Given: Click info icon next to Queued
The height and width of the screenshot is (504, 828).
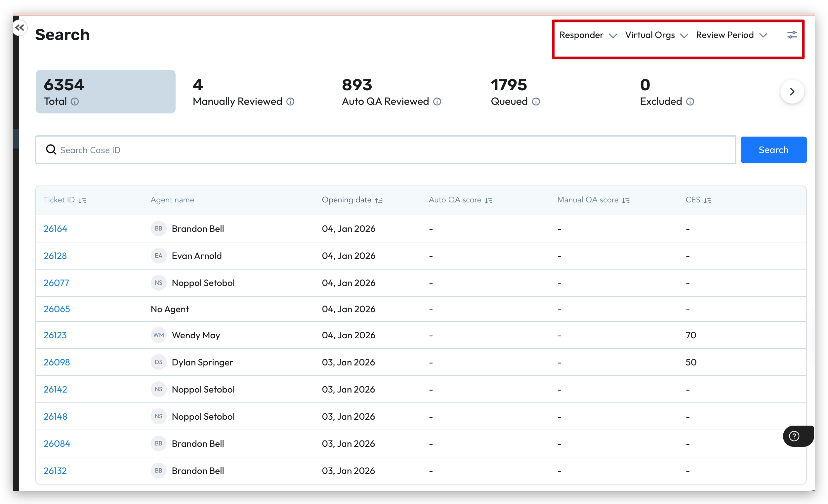Looking at the screenshot, I should (x=536, y=102).
